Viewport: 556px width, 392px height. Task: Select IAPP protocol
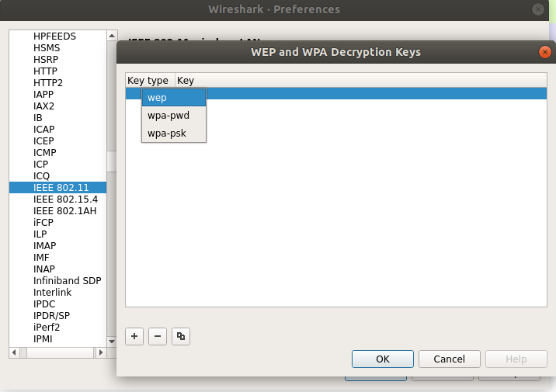click(x=43, y=95)
